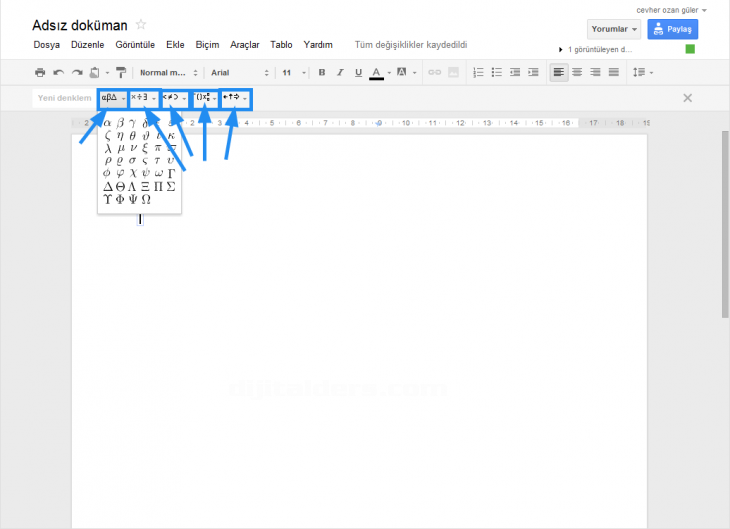The width and height of the screenshot is (730, 529).
Task: Click the Yeni denklem button
Action: tap(65, 98)
